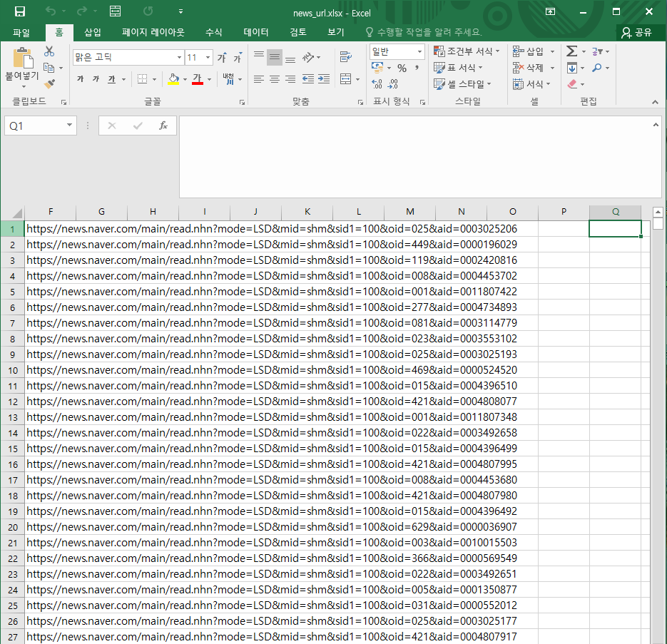Apply accounting number format icon
This screenshot has width=667, height=644.
(x=377, y=67)
